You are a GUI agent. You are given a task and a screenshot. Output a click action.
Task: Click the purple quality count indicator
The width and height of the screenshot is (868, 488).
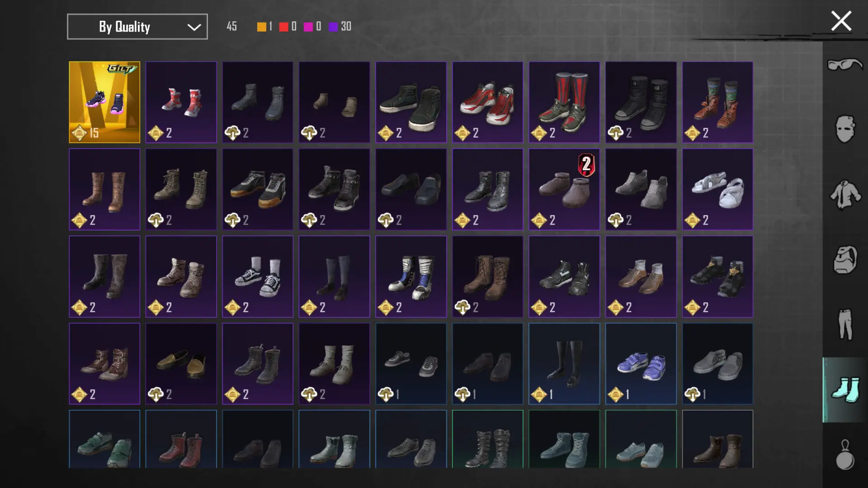coord(340,27)
